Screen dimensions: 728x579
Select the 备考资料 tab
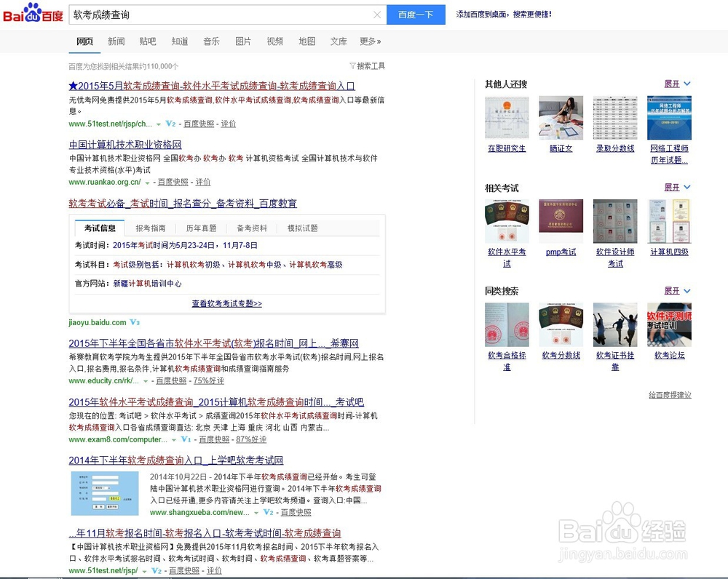tap(252, 228)
